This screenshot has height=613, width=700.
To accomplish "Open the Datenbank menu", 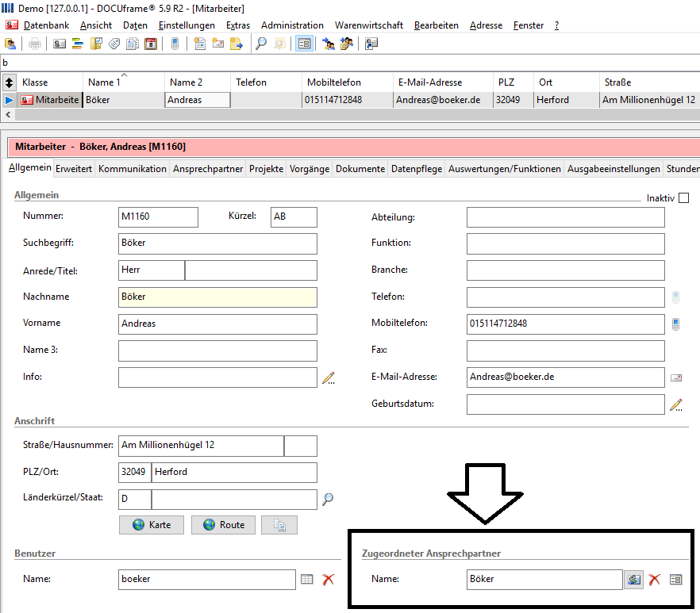I will point(46,25).
